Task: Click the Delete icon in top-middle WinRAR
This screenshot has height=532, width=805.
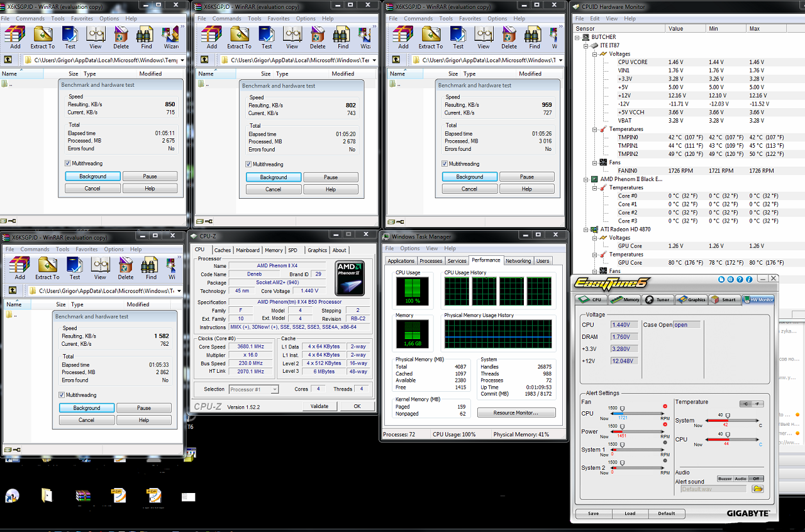Action: [x=318, y=37]
